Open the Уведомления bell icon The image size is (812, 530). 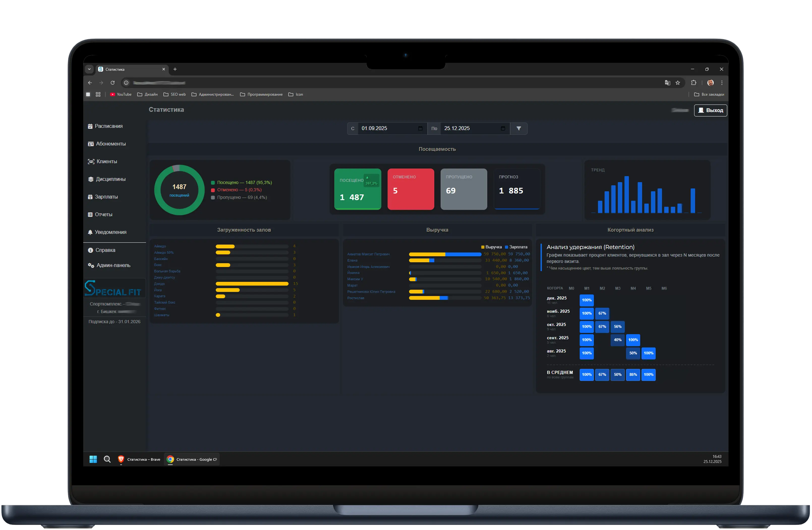coord(91,232)
